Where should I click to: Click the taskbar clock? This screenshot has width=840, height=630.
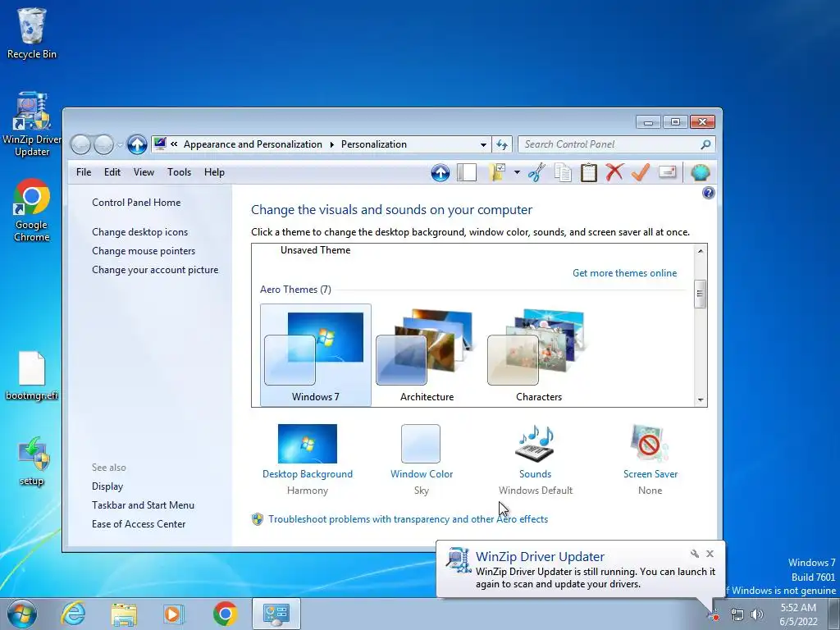(798, 614)
